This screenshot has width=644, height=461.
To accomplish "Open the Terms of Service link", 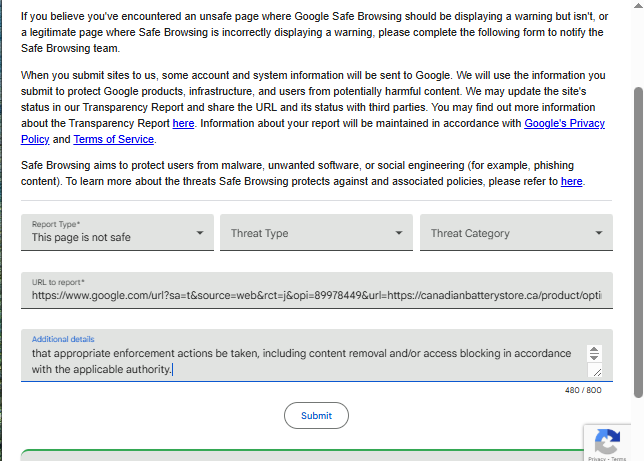I will [114, 139].
